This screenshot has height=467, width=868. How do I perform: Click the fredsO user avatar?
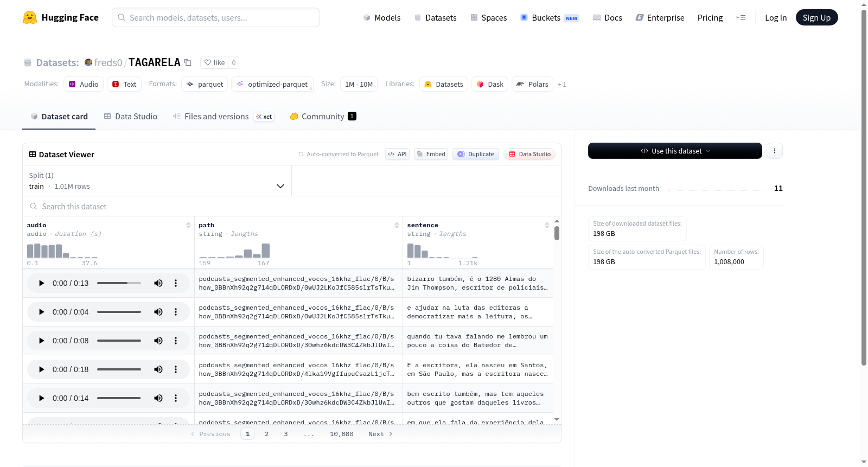[88, 62]
